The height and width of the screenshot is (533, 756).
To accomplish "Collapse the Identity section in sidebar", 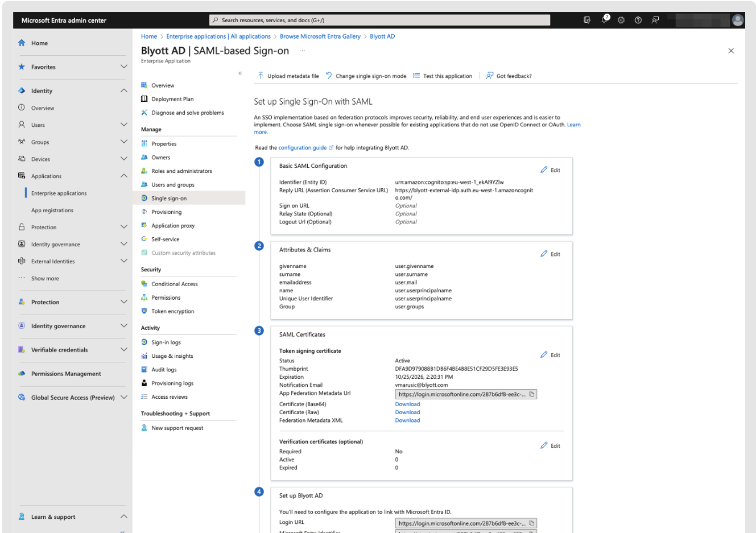I will coord(123,90).
